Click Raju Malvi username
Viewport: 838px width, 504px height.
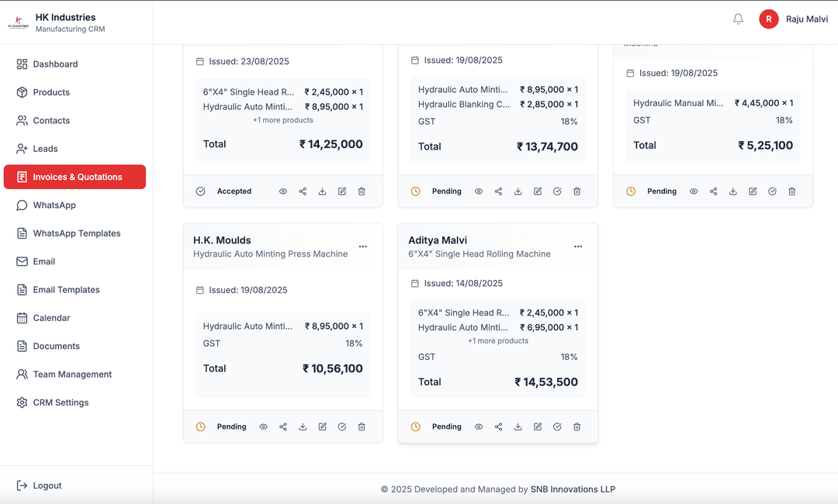(x=806, y=19)
